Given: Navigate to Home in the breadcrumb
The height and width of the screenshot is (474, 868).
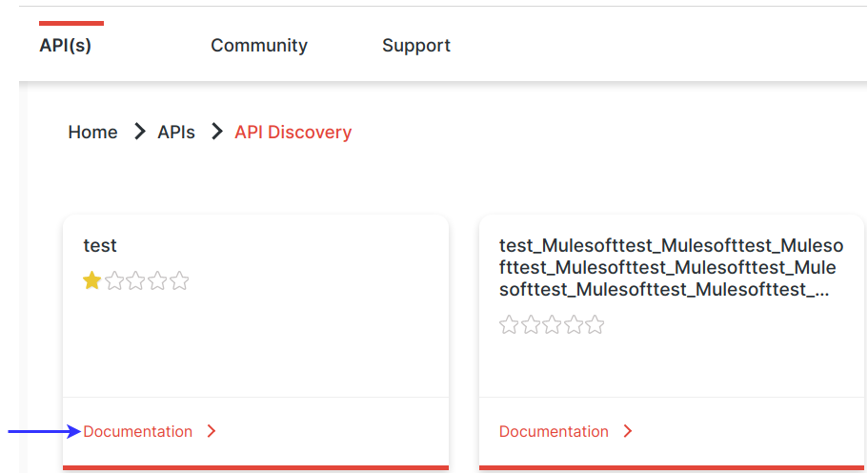Looking at the screenshot, I should 92,133.
